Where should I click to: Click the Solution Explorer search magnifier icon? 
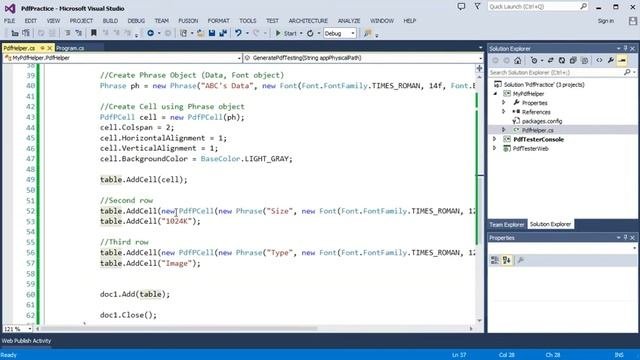click(x=627, y=72)
